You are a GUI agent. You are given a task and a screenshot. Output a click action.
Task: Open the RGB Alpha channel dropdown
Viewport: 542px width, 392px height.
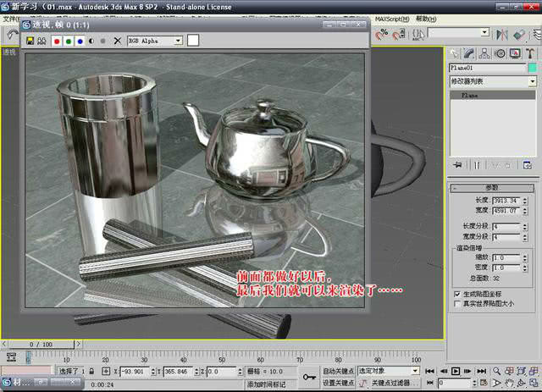(x=155, y=41)
